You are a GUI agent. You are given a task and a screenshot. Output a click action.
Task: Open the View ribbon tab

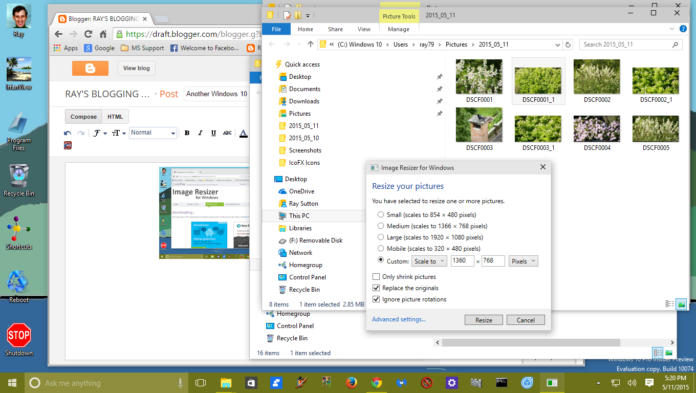pos(364,29)
